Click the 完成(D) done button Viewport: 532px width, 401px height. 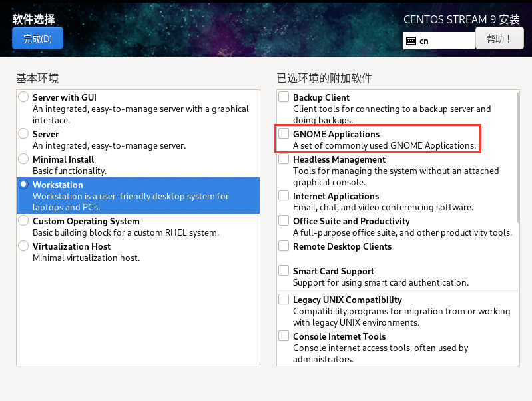pos(37,39)
